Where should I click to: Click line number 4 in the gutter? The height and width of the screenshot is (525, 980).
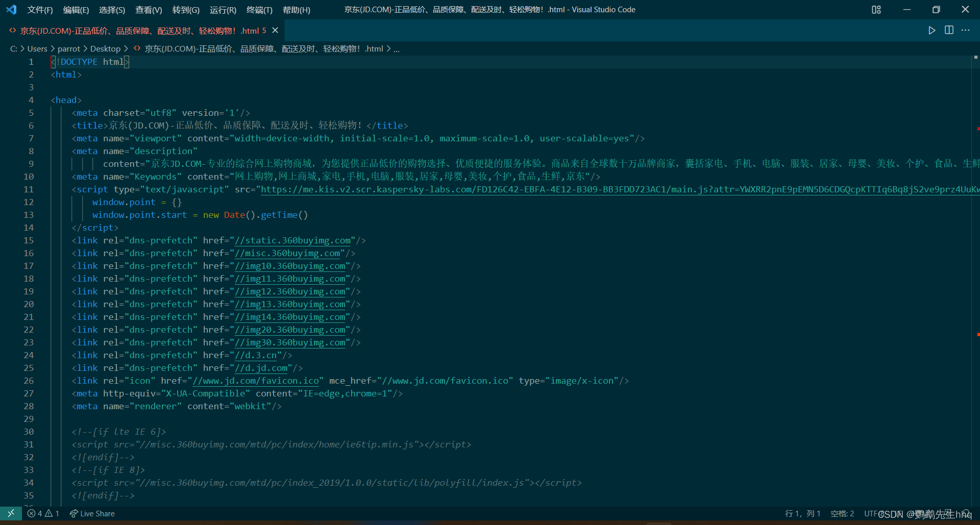pos(31,100)
